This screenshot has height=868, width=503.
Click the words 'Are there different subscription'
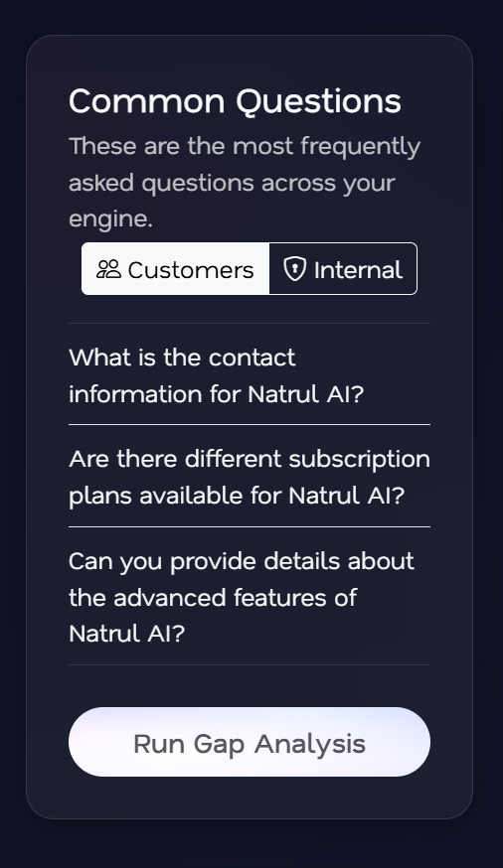pyautogui.click(x=250, y=459)
